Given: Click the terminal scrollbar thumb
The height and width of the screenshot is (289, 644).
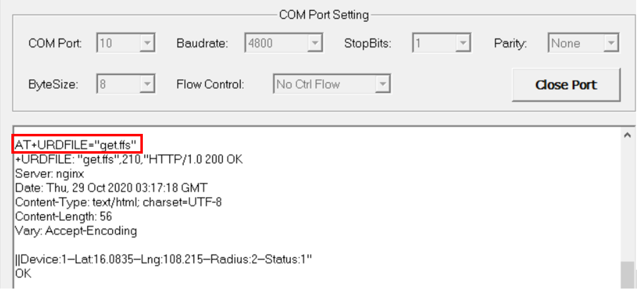Looking at the screenshot, I should click(628, 275).
